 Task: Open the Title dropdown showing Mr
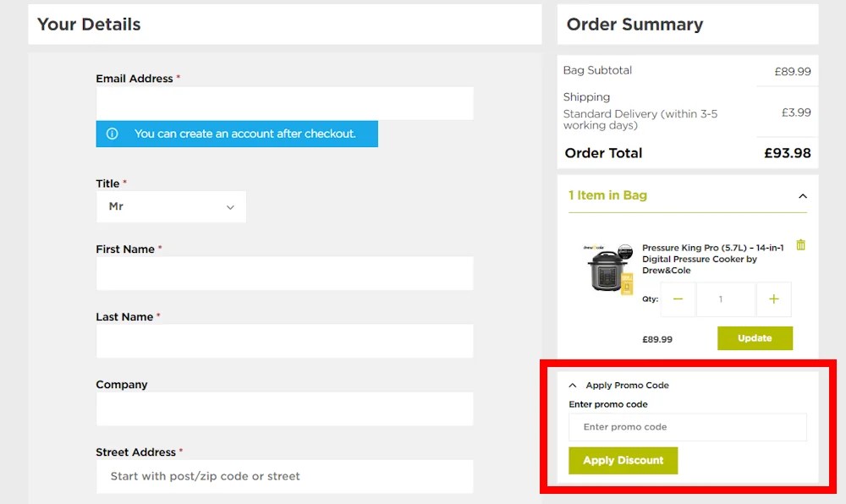(171, 206)
